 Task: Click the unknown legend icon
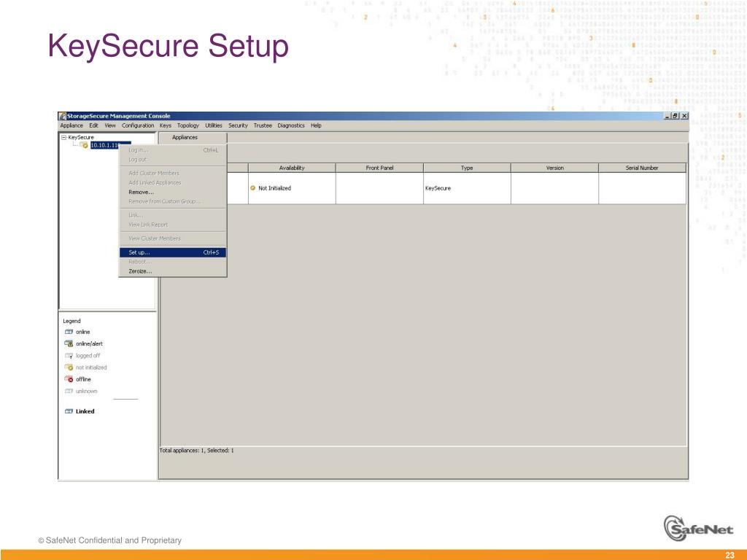point(69,392)
